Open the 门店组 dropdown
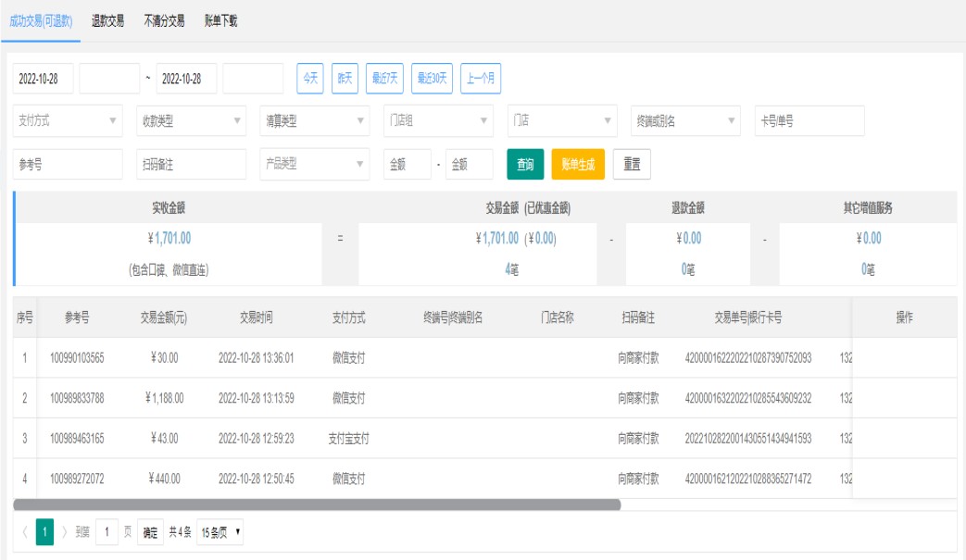The height and width of the screenshot is (560, 966). pyautogui.click(x=438, y=121)
